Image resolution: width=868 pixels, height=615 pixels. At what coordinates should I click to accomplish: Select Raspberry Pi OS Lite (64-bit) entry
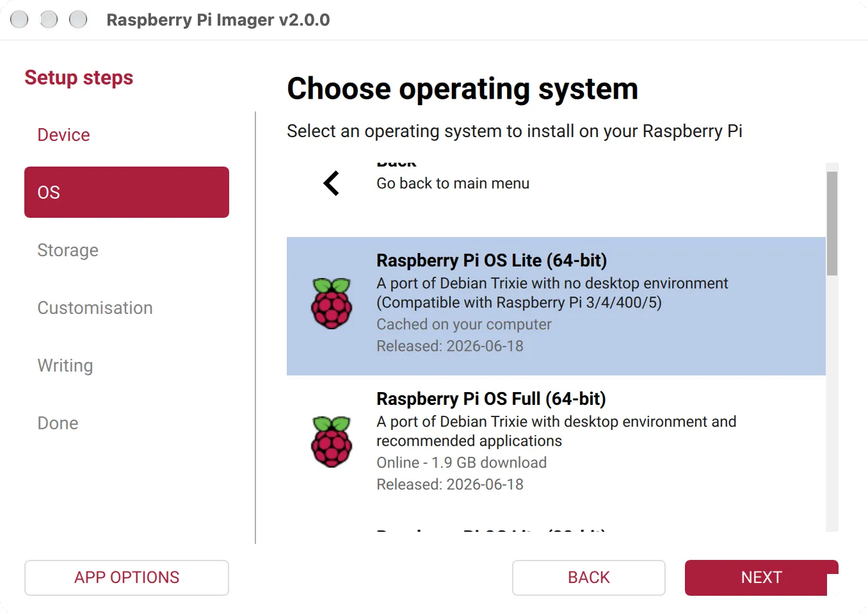(x=556, y=306)
